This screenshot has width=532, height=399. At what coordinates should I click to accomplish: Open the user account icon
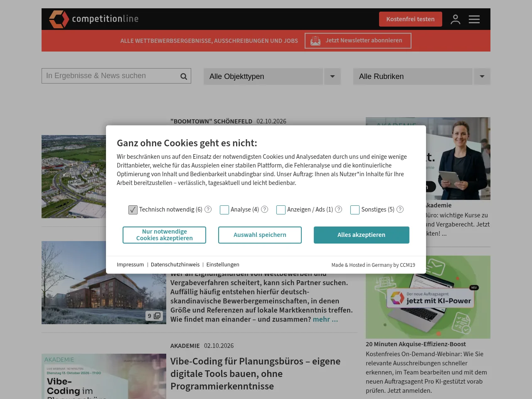click(456, 19)
